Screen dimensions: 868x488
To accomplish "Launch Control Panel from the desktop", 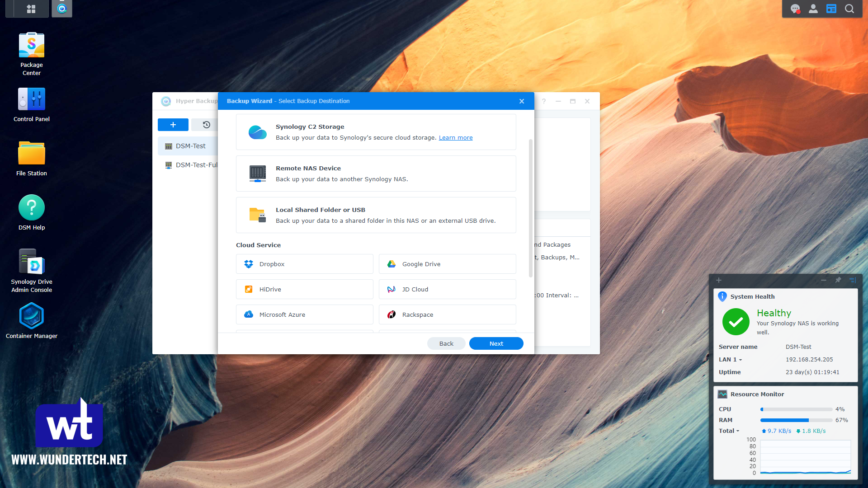I will (x=31, y=99).
